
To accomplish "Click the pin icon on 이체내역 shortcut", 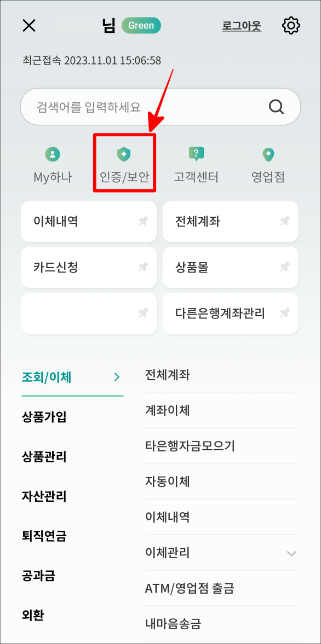I will [x=142, y=221].
